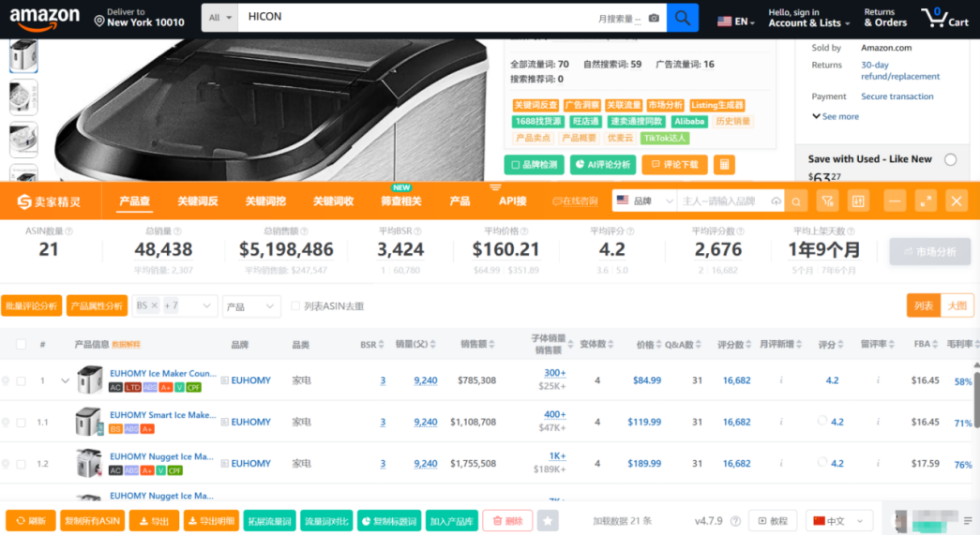Open the API接 tab
The image size is (980, 536).
(512, 201)
